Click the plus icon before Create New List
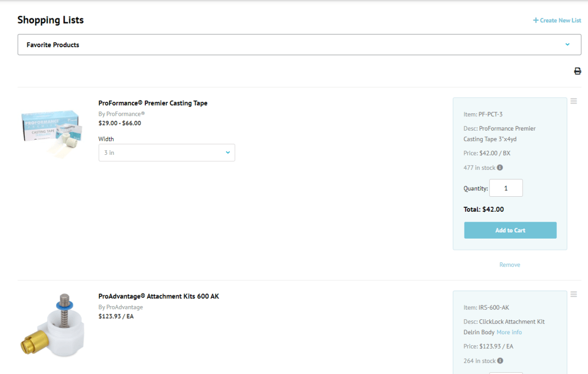Screen dimensions: 588x374 536,21
